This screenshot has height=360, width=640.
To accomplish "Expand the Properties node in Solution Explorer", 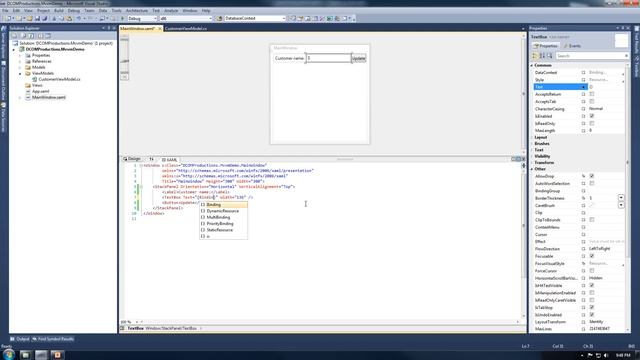I will (20, 56).
